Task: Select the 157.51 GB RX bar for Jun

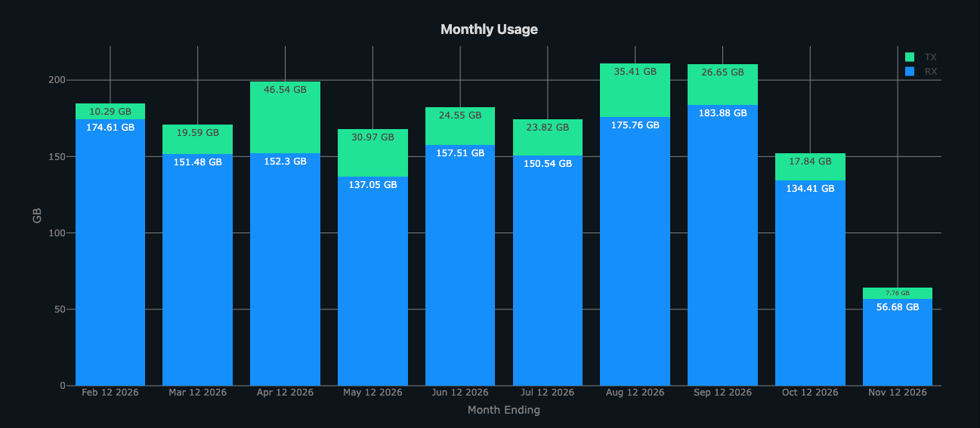Action: (x=460, y=266)
